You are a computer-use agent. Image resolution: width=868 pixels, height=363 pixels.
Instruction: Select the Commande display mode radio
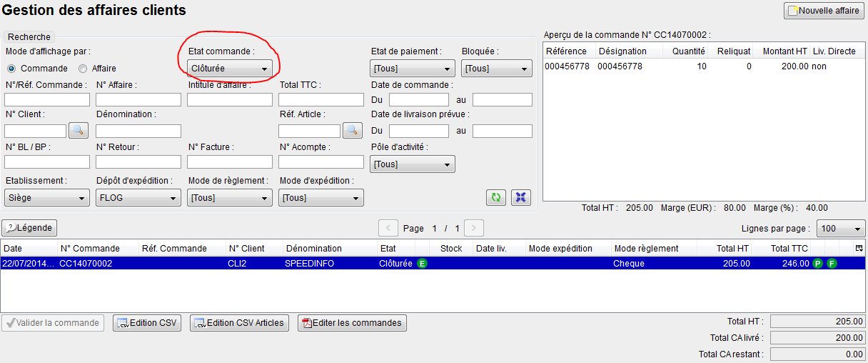(11, 69)
